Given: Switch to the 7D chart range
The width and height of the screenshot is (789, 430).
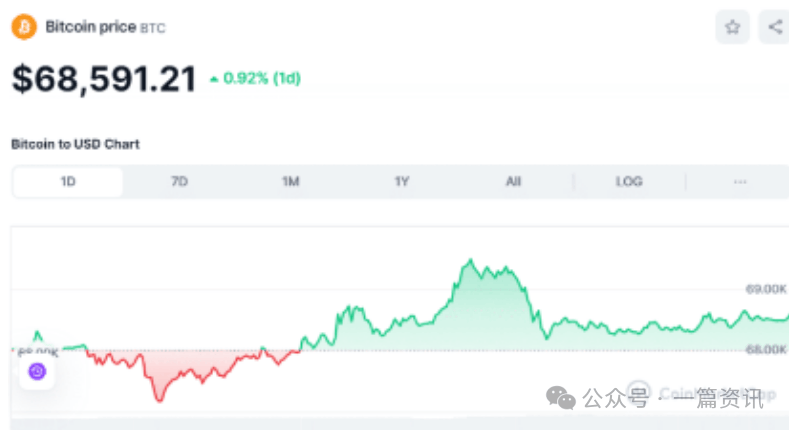Looking at the screenshot, I should 179,181.
